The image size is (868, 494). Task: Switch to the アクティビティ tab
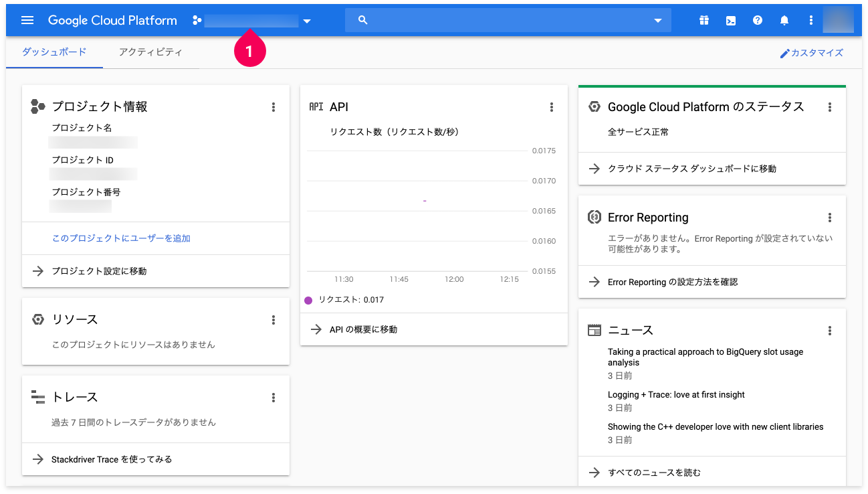click(x=150, y=52)
